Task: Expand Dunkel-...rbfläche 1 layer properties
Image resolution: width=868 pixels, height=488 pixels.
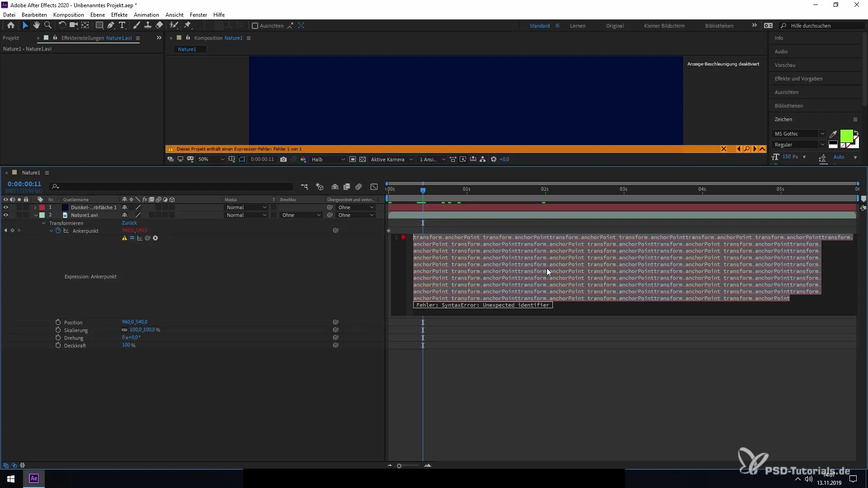Action: pos(35,208)
